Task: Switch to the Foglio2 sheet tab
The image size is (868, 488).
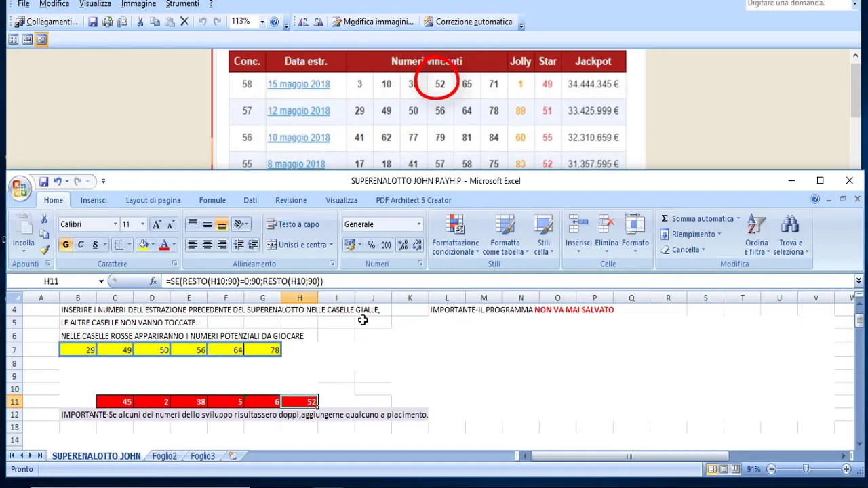Action: pyautogui.click(x=164, y=456)
